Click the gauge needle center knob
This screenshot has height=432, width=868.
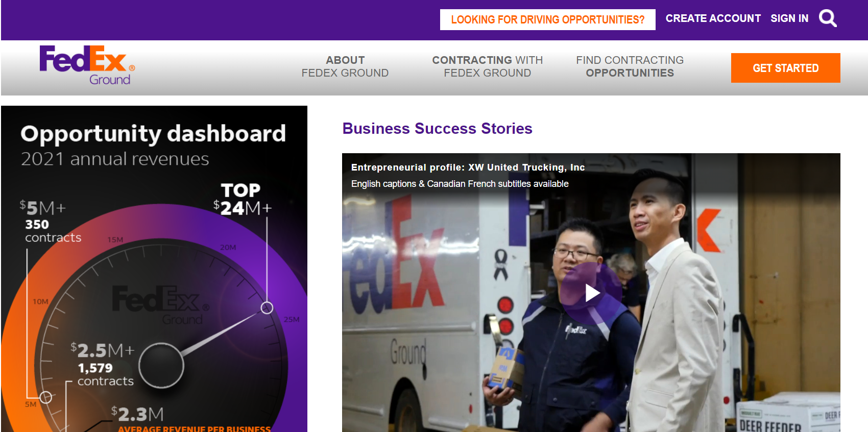[161, 366]
